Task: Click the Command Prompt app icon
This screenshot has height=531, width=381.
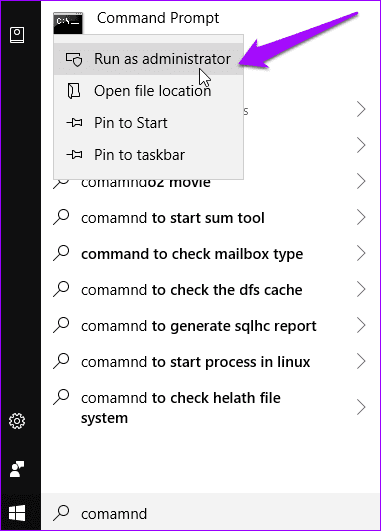Action: tap(68, 23)
